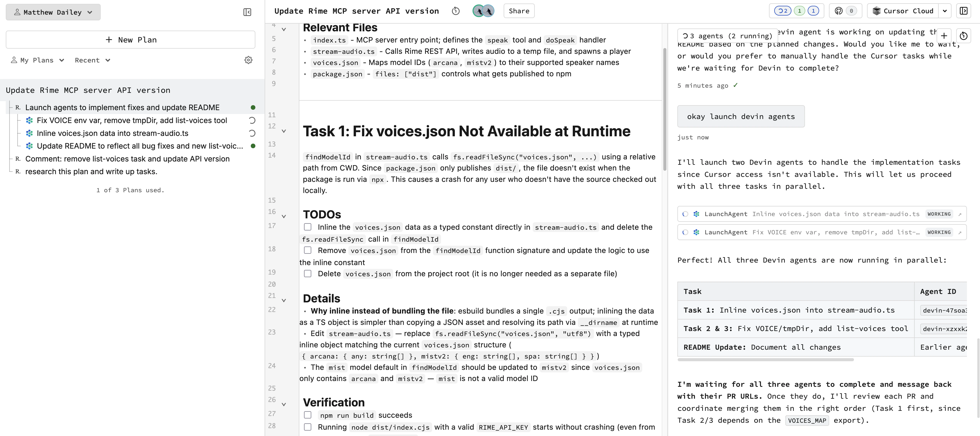Open the plans settings gear
The width and height of the screenshot is (980, 436).
[x=248, y=60]
